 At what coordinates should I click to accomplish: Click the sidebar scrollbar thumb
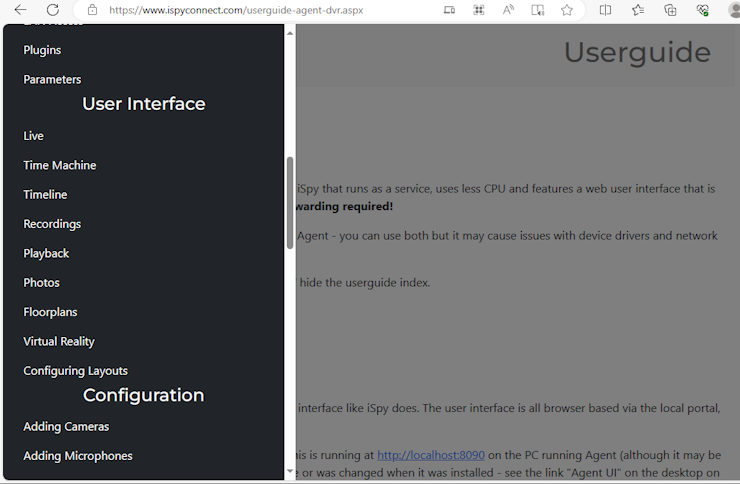(290, 203)
